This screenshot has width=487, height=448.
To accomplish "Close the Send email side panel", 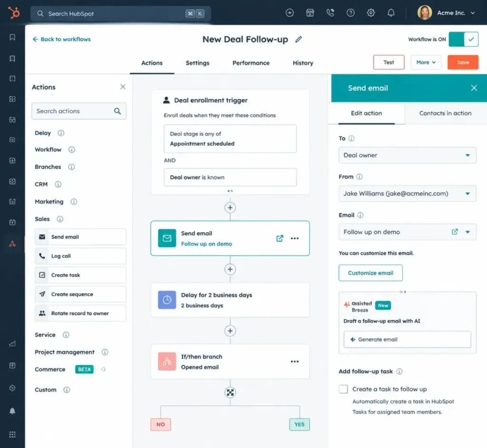I will (474, 88).
